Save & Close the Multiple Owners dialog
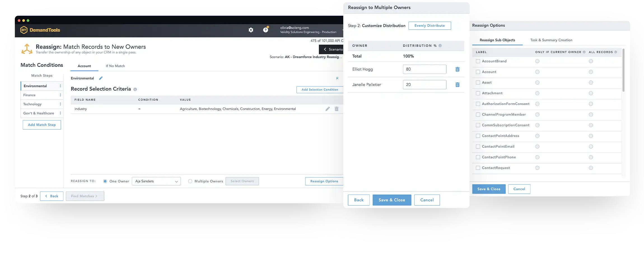644x257 pixels. tap(392, 200)
